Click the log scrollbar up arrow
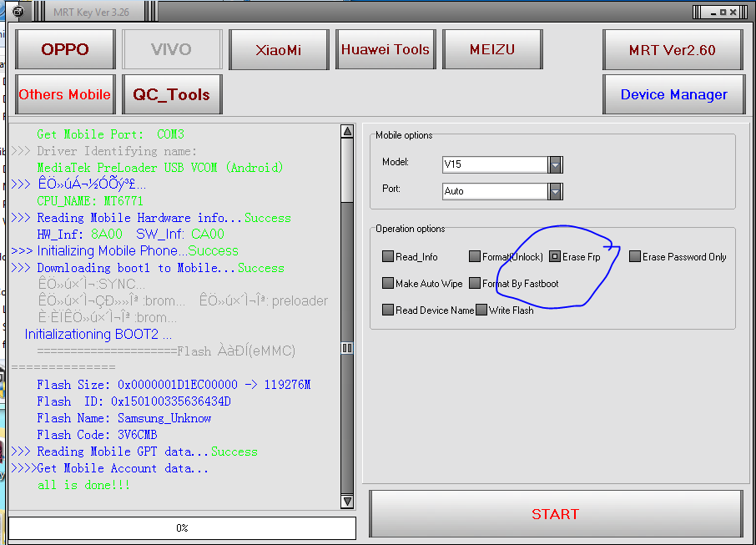The image size is (756, 545). coord(347,131)
